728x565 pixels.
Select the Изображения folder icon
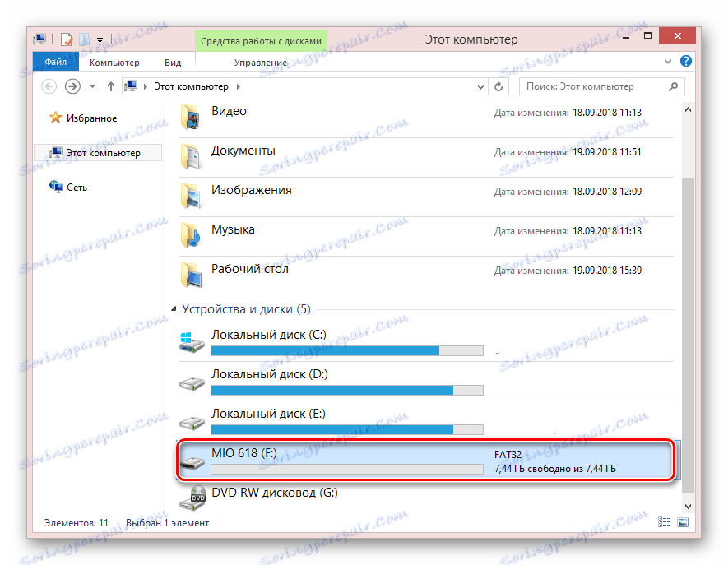point(192,196)
